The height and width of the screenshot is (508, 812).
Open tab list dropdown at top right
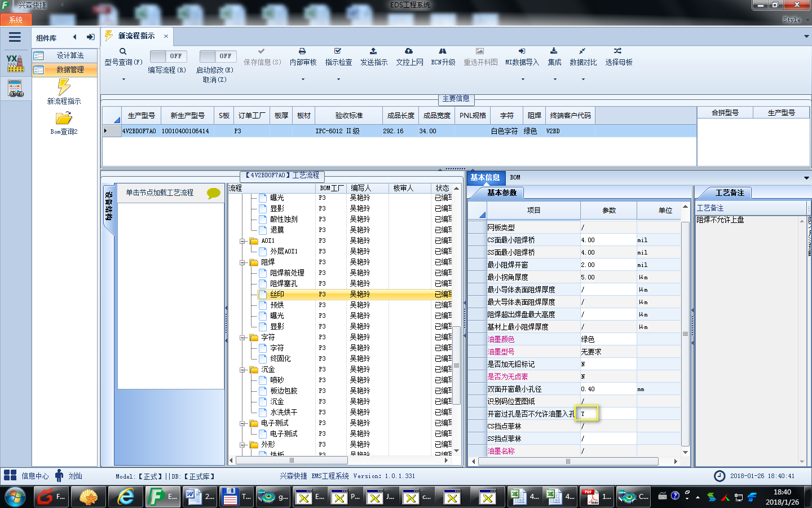[806, 37]
